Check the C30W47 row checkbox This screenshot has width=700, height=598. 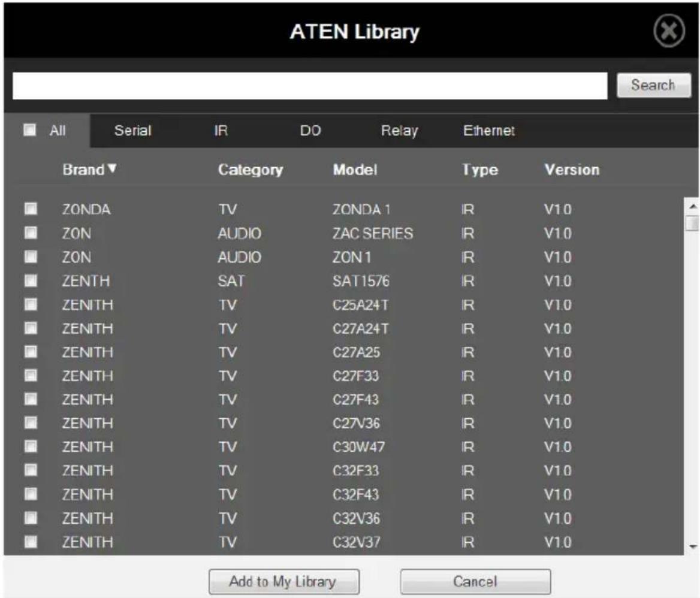click(x=31, y=446)
